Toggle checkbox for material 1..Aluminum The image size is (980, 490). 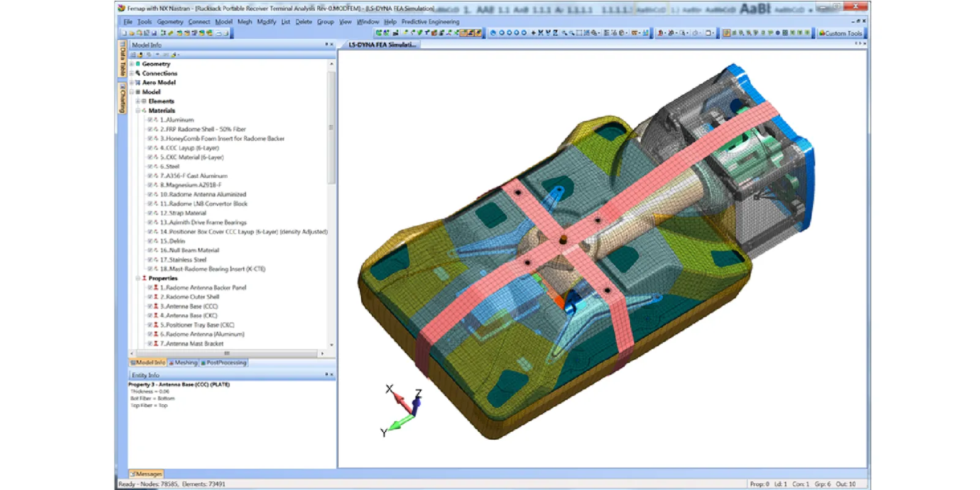click(x=150, y=120)
